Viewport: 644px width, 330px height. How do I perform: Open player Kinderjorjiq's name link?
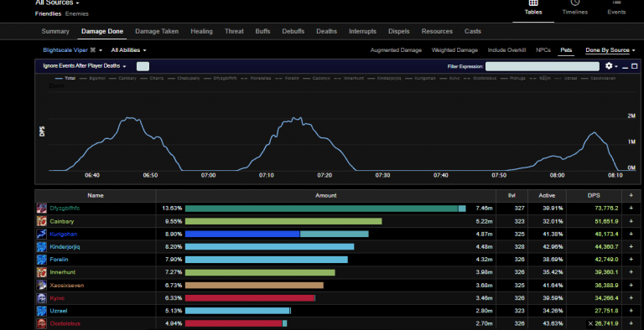pyautogui.click(x=65, y=247)
